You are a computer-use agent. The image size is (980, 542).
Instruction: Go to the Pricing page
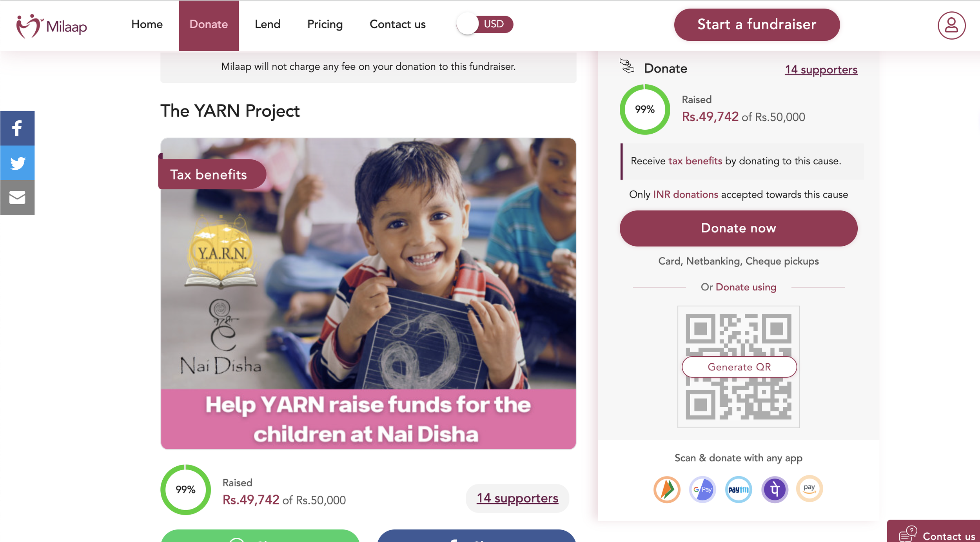(325, 24)
